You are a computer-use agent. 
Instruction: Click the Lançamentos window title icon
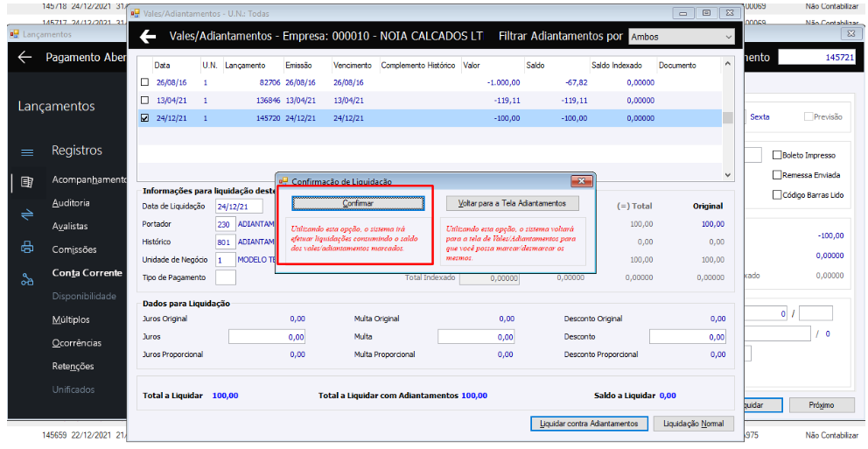click(x=15, y=34)
